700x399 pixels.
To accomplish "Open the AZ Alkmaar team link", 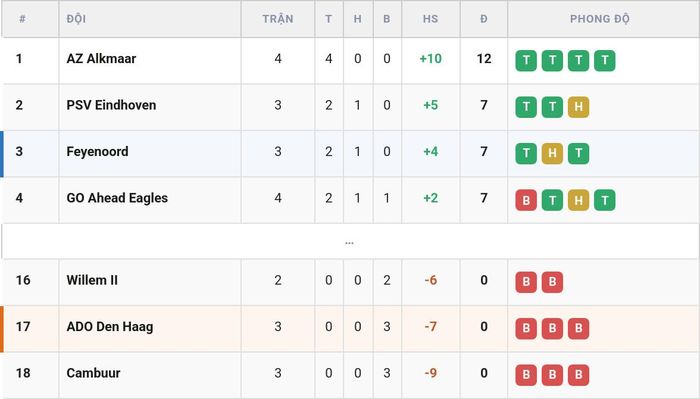I will 101,58.
